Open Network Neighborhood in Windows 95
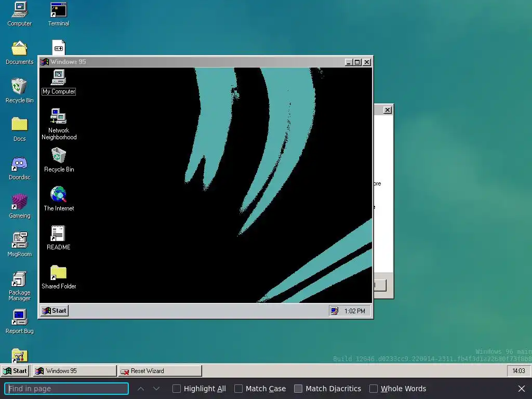This screenshot has width=532, height=399. (x=59, y=124)
